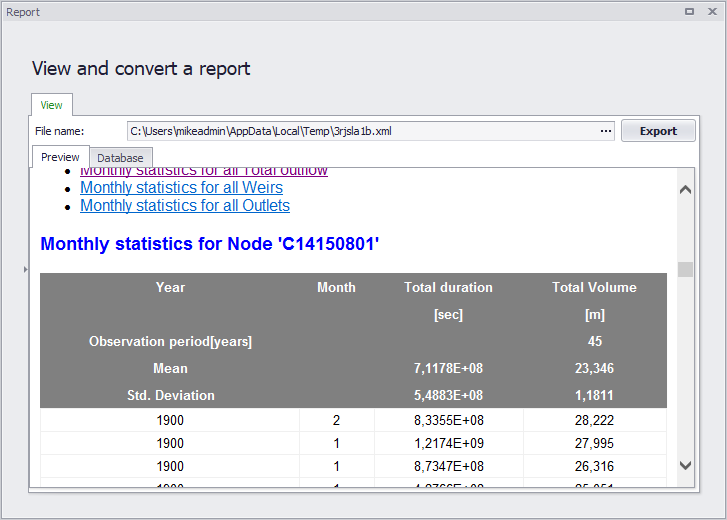The image size is (727, 520).
Task: Close the Report window
Action: coord(713,12)
